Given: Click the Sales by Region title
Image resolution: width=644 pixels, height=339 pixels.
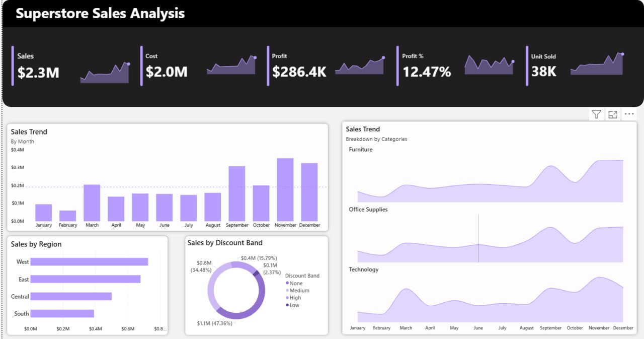Looking at the screenshot, I should [x=36, y=244].
